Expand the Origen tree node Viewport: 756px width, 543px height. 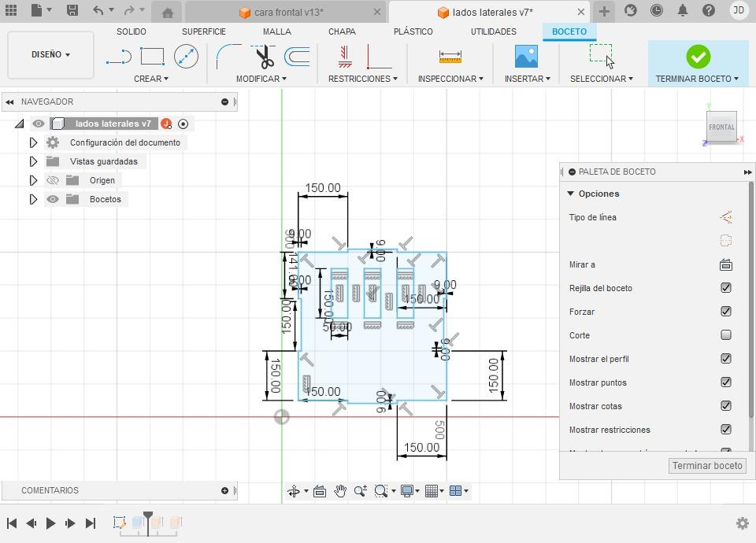[x=33, y=180]
